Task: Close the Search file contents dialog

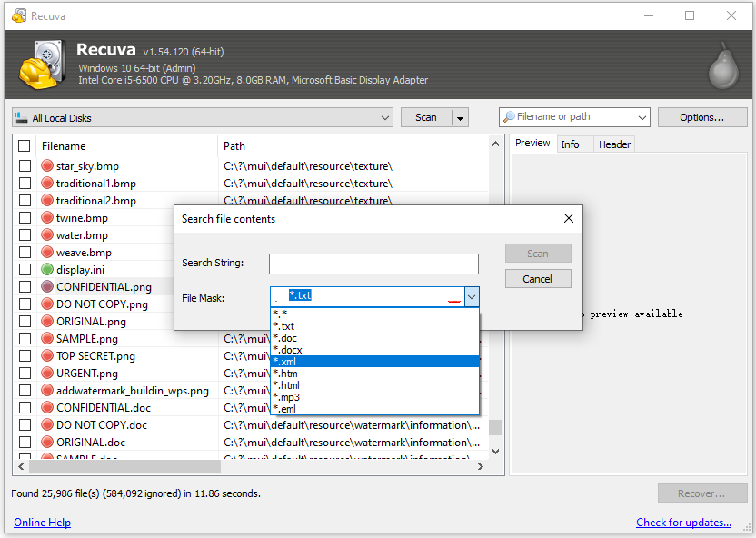Action: pos(569,218)
